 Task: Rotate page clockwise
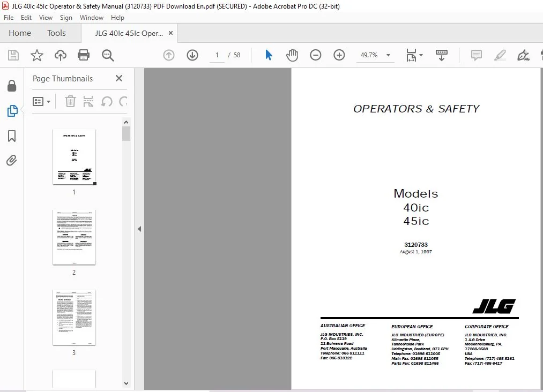(123, 101)
